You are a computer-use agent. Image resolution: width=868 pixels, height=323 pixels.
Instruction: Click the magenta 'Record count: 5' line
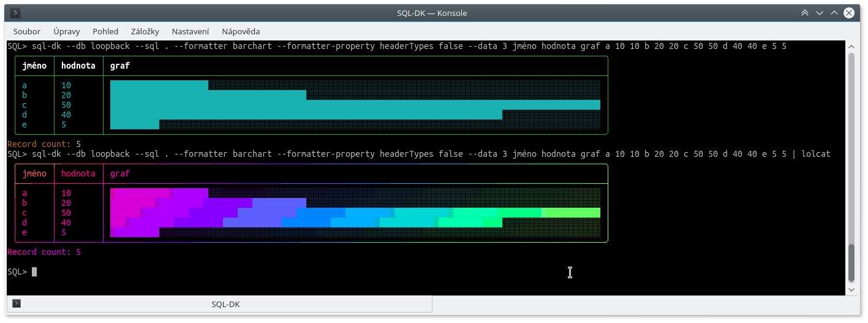44,252
